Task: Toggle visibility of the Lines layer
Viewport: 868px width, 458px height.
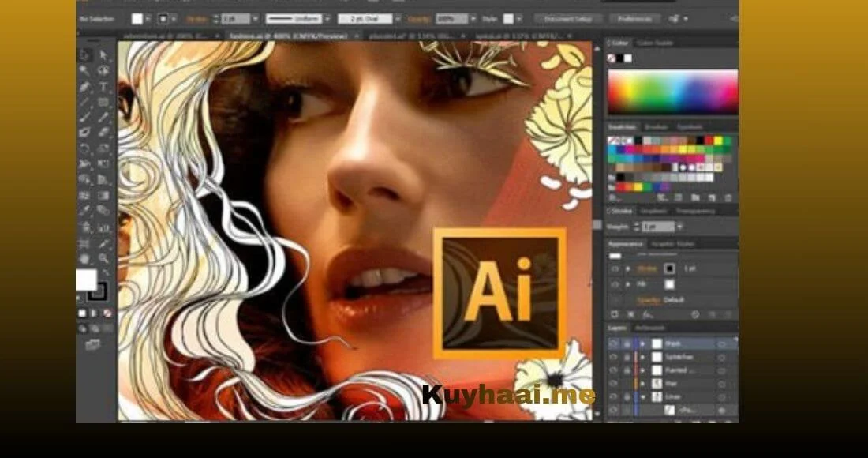Action: pyautogui.click(x=613, y=397)
